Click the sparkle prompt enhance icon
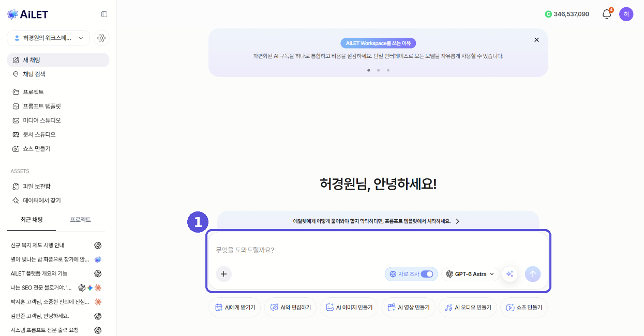This screenshot has width=644, height=336. (510, 274)
